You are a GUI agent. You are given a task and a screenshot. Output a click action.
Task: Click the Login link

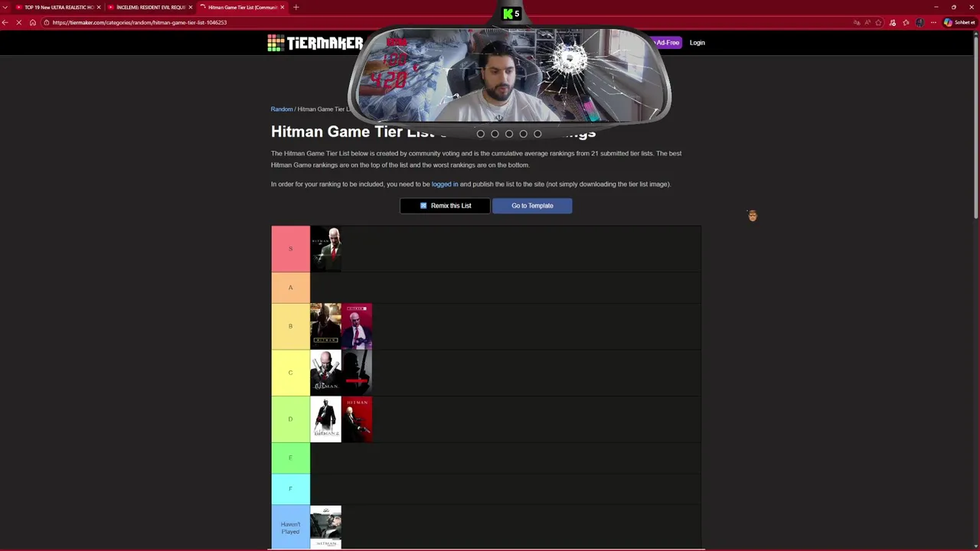coord(697,43)
